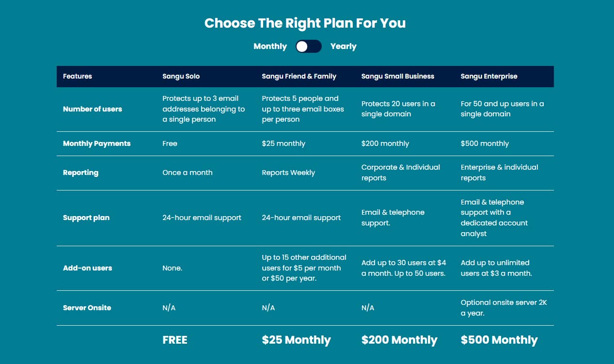This screenshot has height=364, width=614.
Task: Click the Reporting row label
Action: 80,173
